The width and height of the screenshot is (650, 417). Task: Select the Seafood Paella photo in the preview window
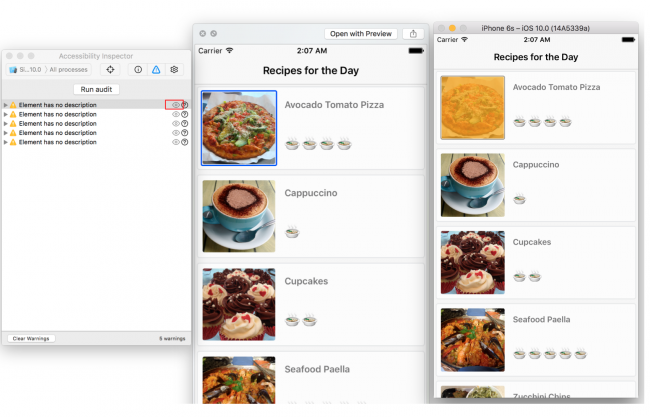[x=239, y=380]
